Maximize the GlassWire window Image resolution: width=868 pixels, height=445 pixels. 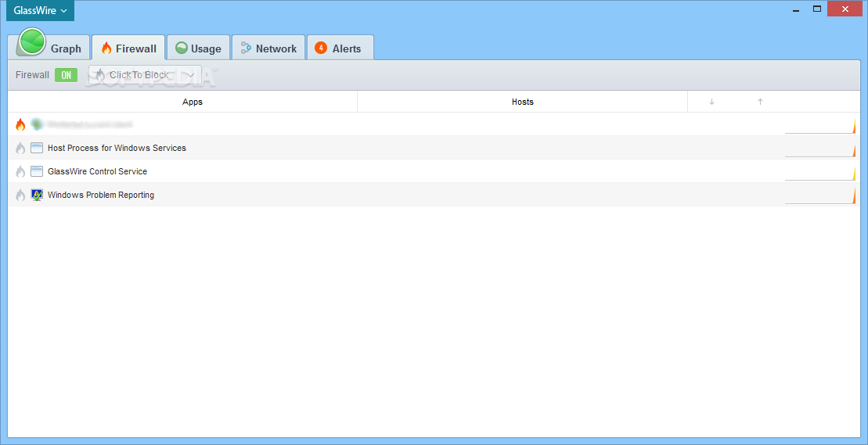pos(816,9)
